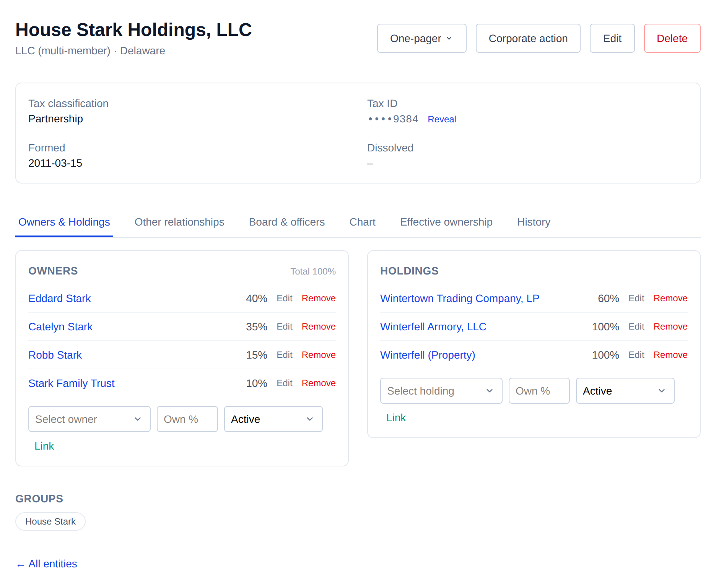Edit Robb Stark's ownership
716x588 pixels.
(285, 355)
